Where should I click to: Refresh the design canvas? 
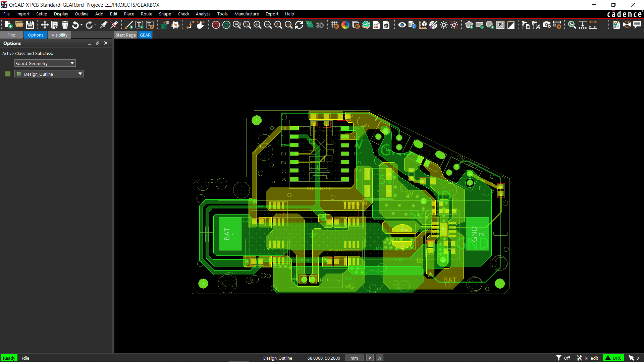click(x=299, y=25)
